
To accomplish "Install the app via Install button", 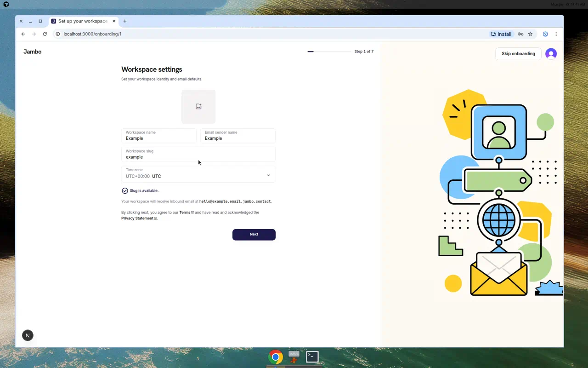I will click(501, 34).
